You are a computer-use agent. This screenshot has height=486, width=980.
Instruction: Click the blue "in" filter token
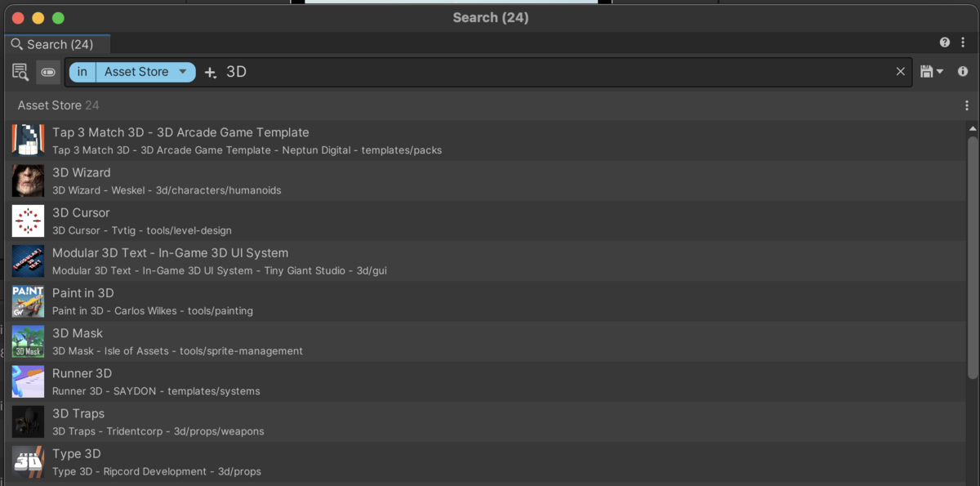point(82,72)
